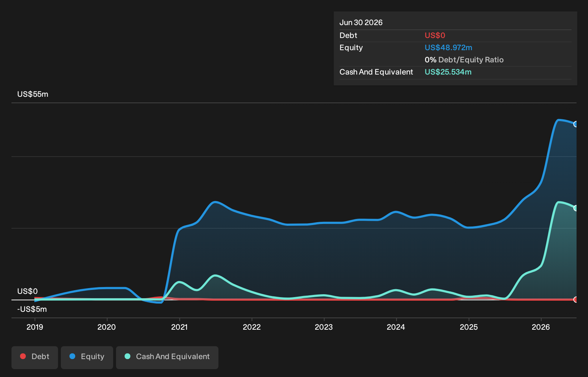The height and width of the screenshot is (377, 588).
Task: Click the 2021 x-axis label
Action: coord(179,327)
